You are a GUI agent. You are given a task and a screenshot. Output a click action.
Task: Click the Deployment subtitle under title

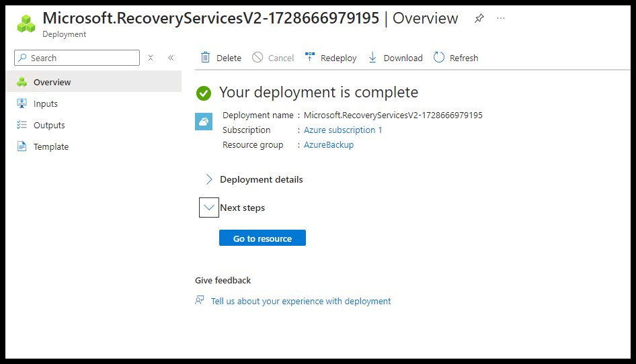pos(64,34)
